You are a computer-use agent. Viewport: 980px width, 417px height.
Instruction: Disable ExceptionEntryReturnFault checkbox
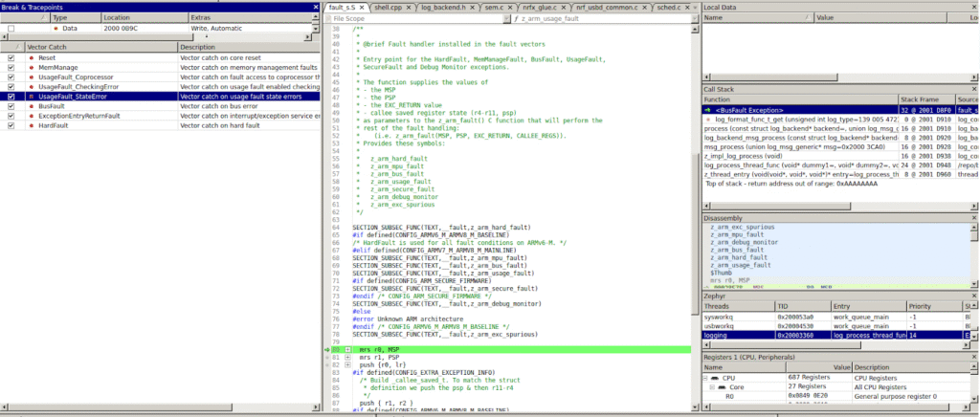pos(11,116)
